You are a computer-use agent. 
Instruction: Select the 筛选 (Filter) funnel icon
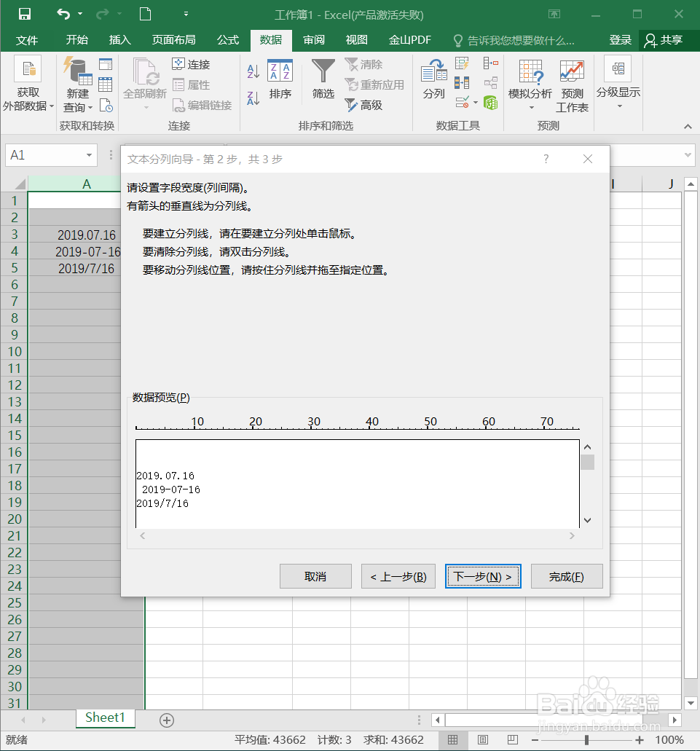point(323,76)
